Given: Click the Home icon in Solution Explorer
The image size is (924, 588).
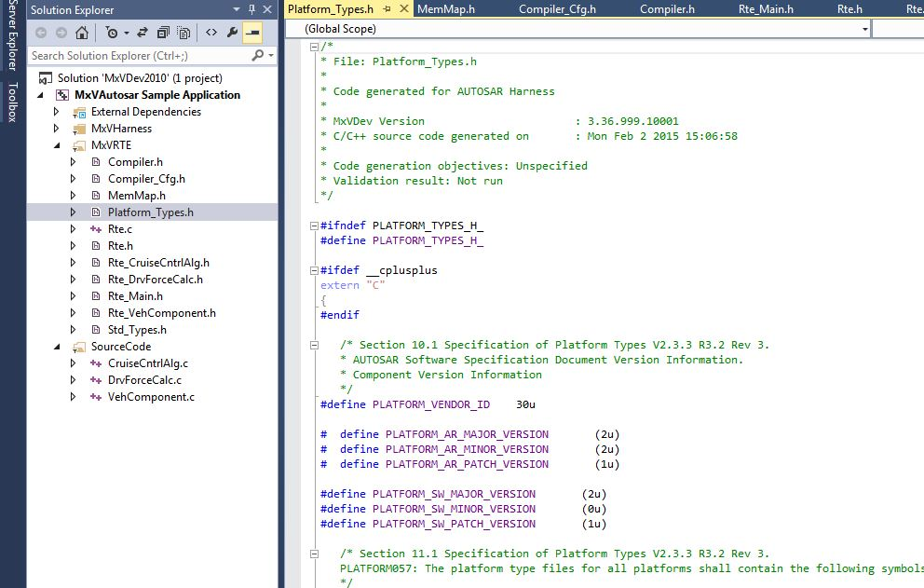Looking at the screenshot, I should [82, 33].
